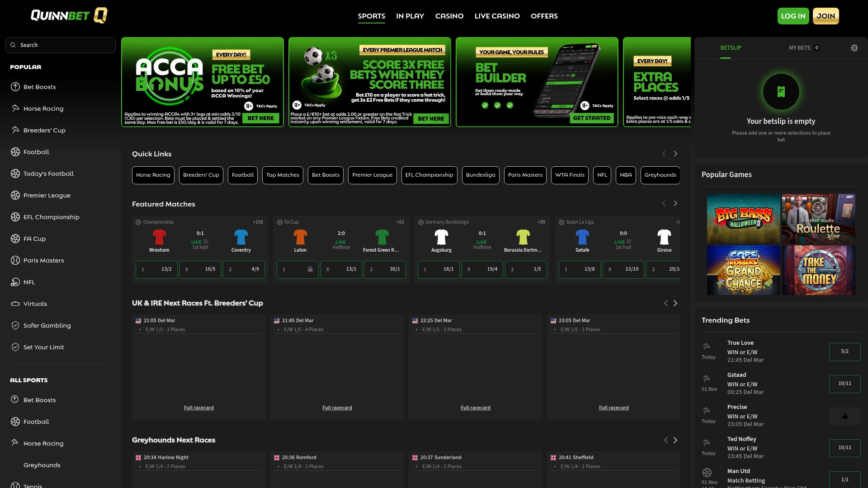Screen dimensions: 868x488
Task: Click GET STARTED on Bet Builder banner
Action: tap(592, 118)
